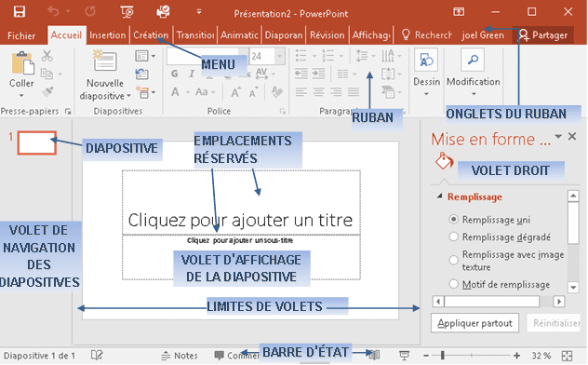588x365 pixels.
Task: Switch to the Insertion tab
Action: 108,35
